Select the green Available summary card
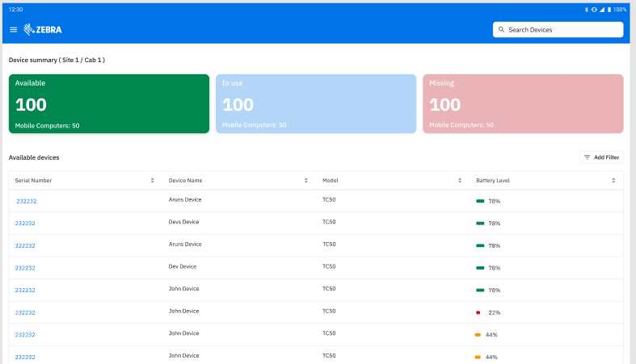The width and height of the screenshot is (636, 364). coord(109,103)
